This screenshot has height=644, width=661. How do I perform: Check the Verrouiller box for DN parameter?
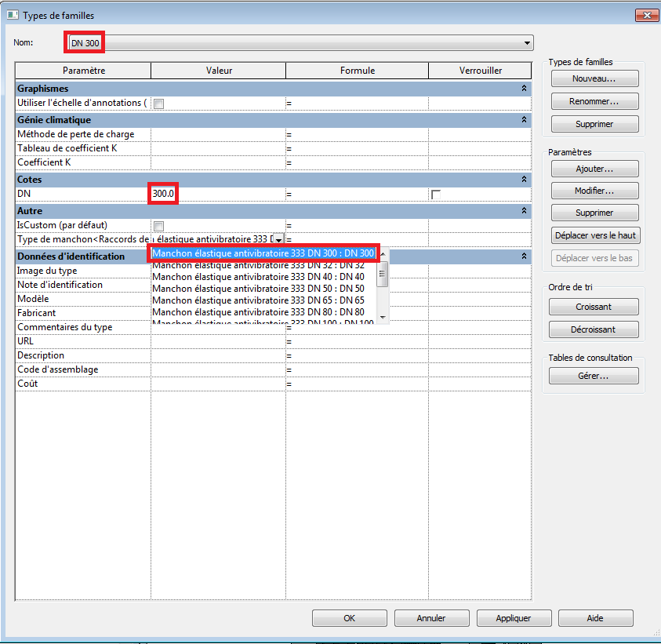click(436, 195)
